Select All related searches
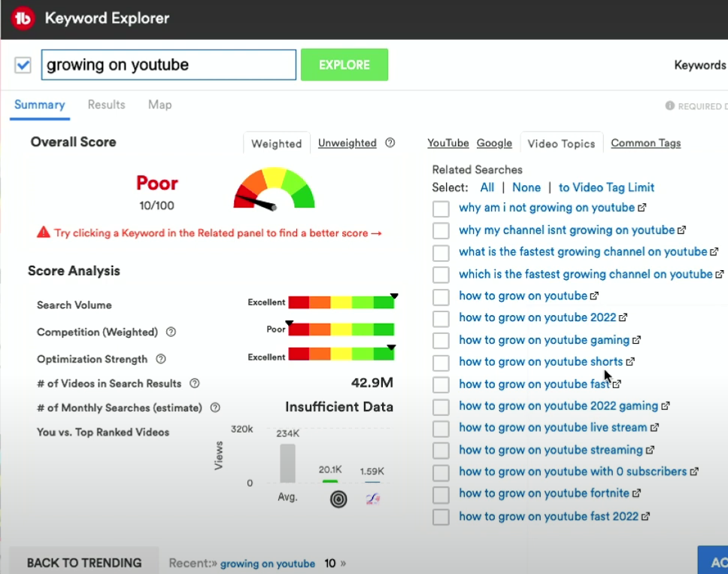Screen dimensions: 728x574 click(x=487, y=187)
